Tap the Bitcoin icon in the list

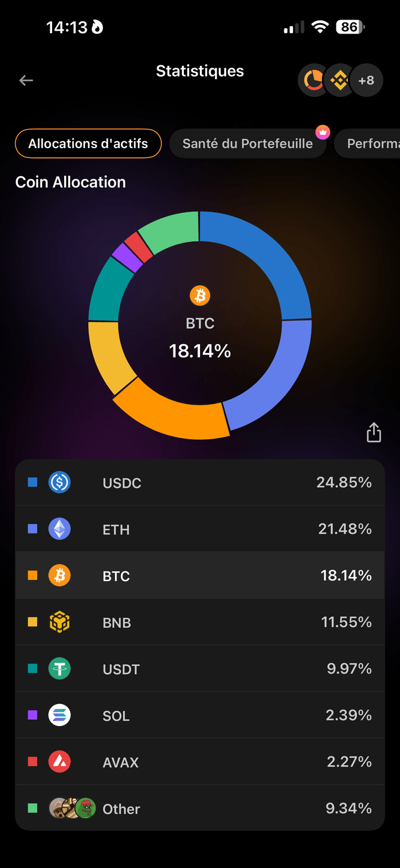(60, 576)
